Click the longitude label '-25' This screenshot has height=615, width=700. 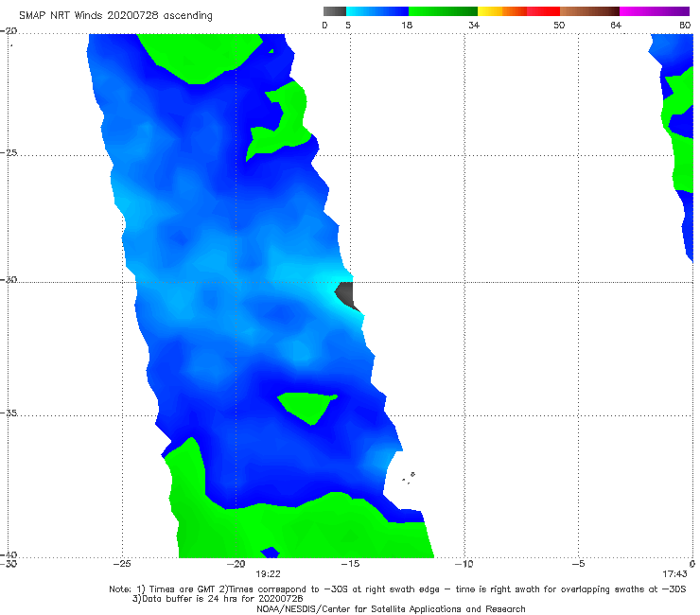click(122, 564)
